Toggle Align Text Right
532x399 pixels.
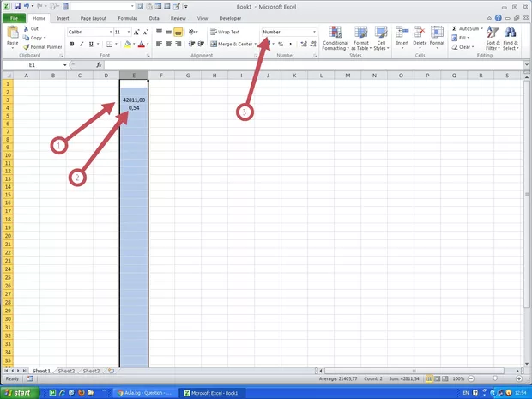coord(178,44)
